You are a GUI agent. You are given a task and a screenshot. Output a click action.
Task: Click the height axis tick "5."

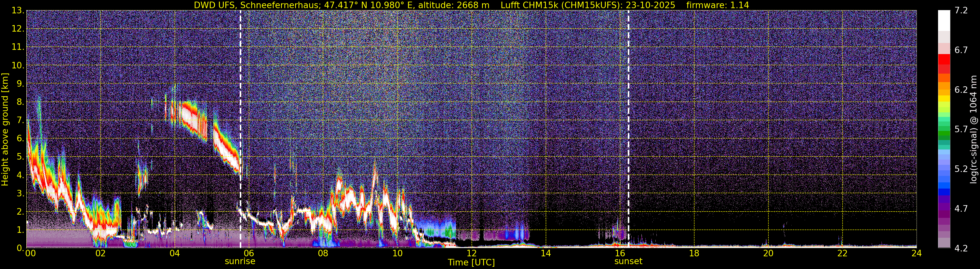click(20, 157)
